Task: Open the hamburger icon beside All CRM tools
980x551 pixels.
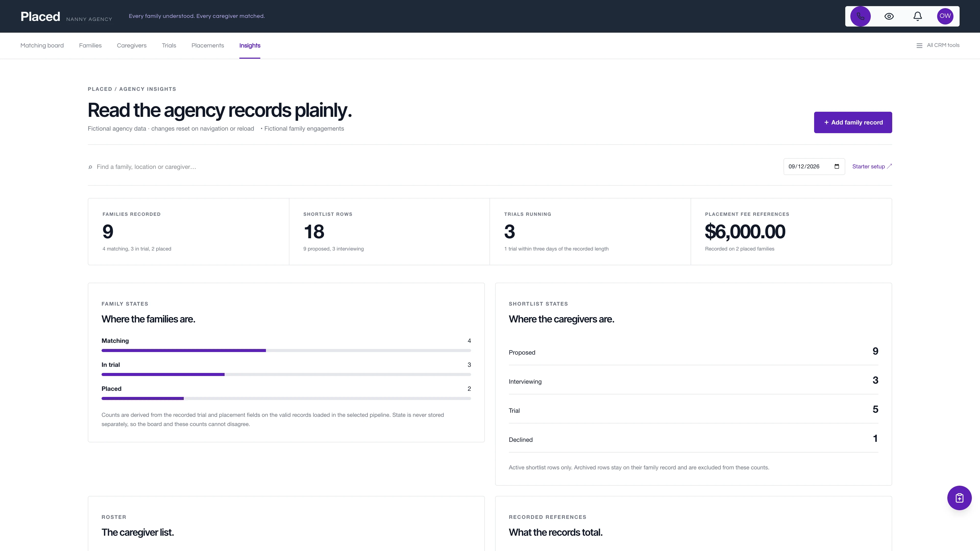Action: (920, 46)
